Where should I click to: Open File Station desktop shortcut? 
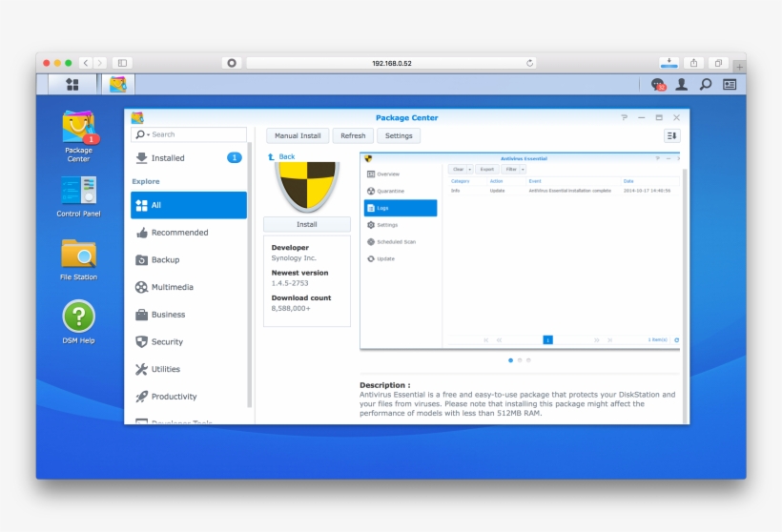79,259
